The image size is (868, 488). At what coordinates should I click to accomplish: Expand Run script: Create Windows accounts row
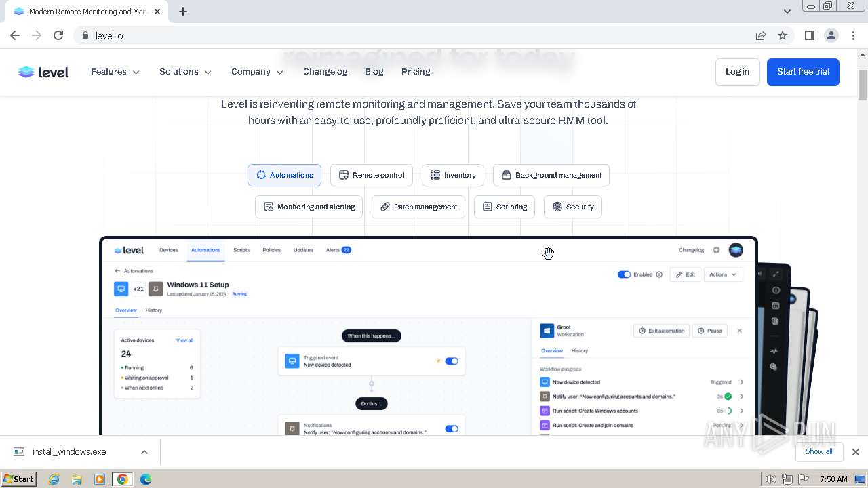pyautogui.click(x=741, y=411)
